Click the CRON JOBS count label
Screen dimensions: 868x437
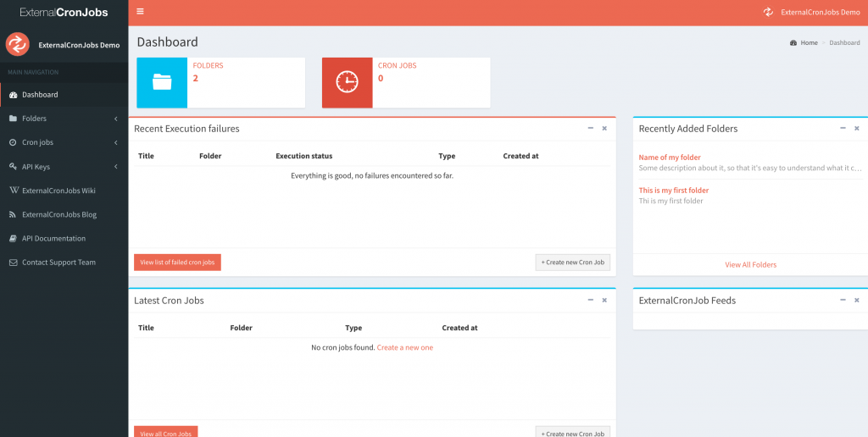coord(397,65)
